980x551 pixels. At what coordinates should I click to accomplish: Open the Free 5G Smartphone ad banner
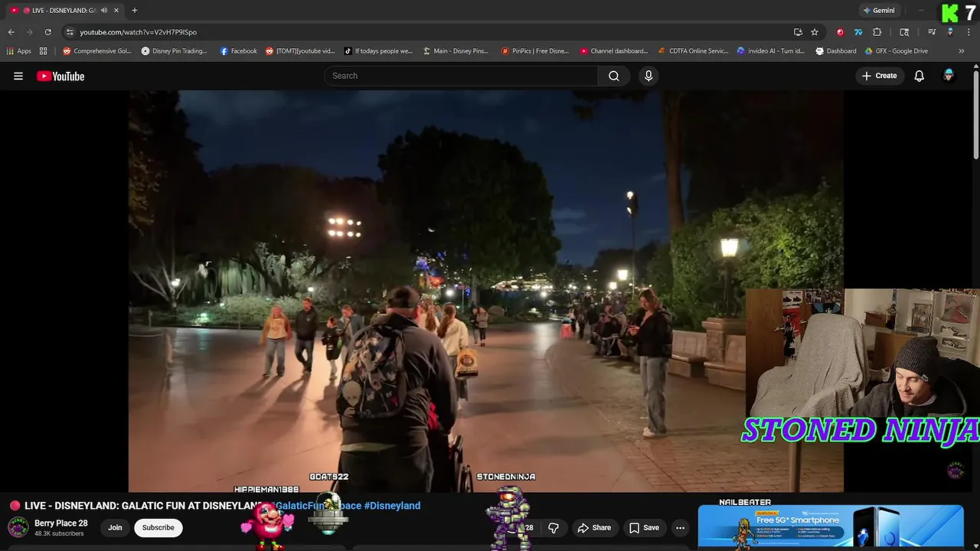click(x=831, y=526)
